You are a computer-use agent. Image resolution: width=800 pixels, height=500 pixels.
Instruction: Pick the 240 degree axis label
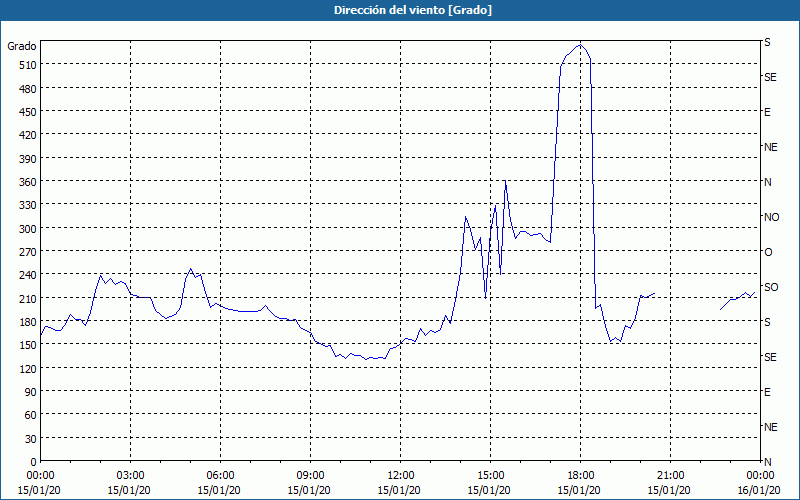coord(28,275)
